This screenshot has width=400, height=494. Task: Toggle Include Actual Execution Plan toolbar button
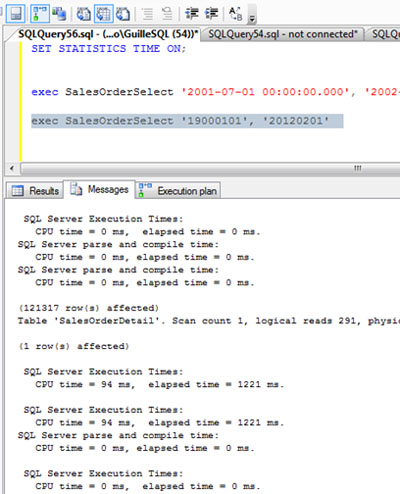(40, 13)
